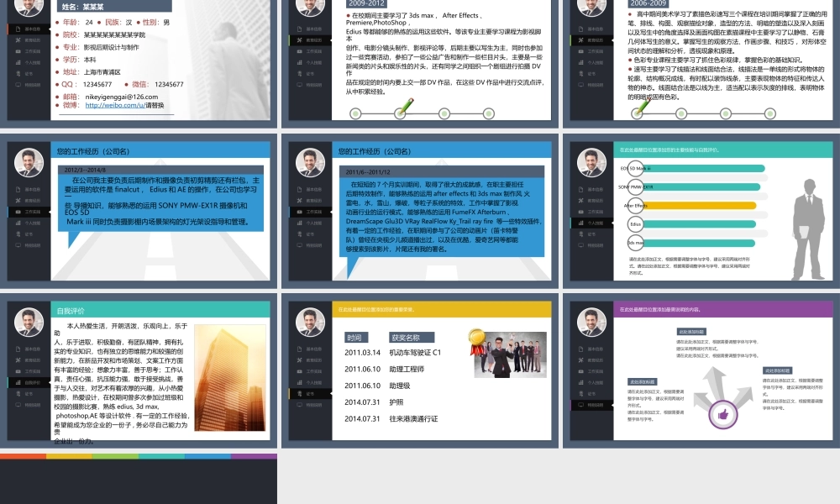Click the gold medal icon on the 获奖名称 slide

click(478, 338)
